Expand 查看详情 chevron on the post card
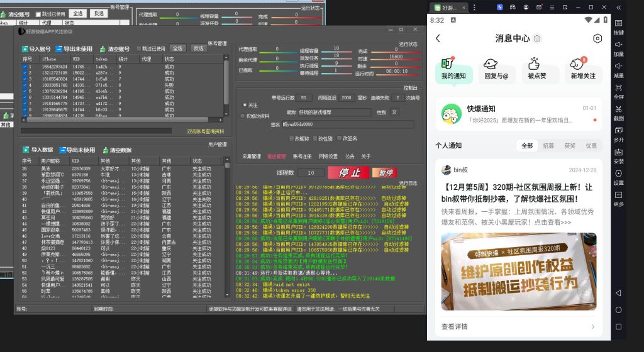 pos(592,327)
